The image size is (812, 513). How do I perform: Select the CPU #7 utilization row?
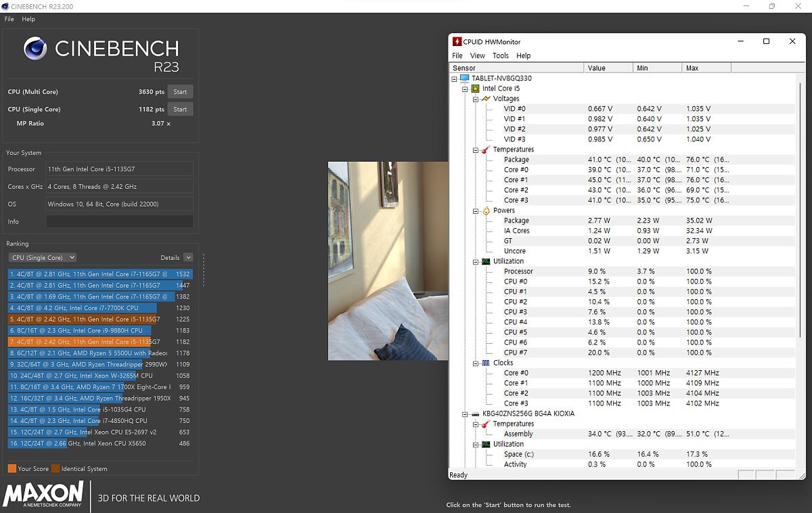(x=623, y=353)
